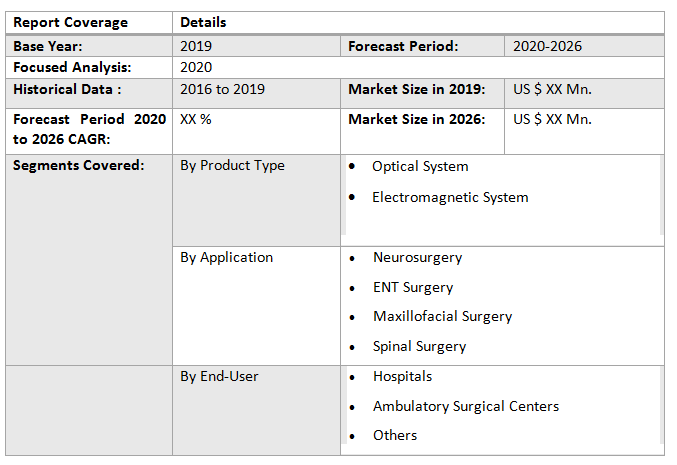Select the "Optical System" bullet item
The height and width of the screenshot is (465, 677).
pyautogui.click(x=420, y=167)
